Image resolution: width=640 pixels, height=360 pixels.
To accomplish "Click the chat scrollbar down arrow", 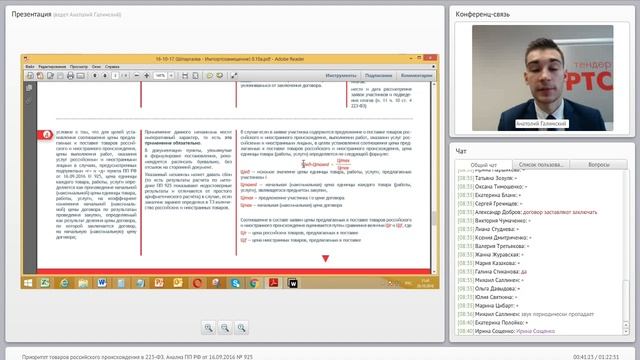I will pos(626,332).
